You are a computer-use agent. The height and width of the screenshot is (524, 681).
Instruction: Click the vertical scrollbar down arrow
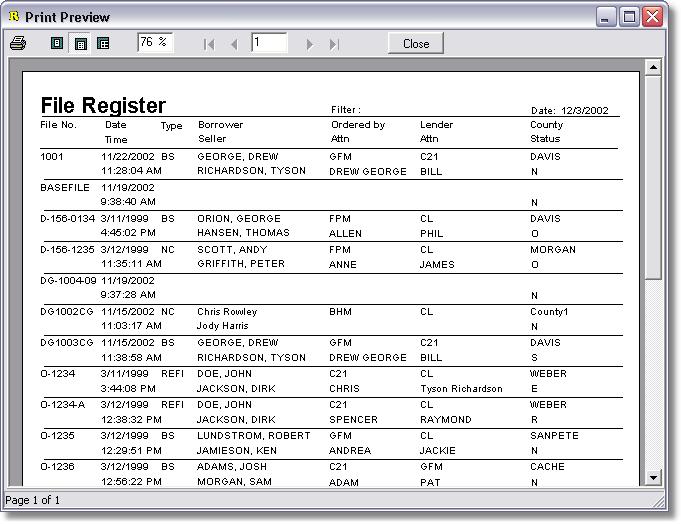click(x=653, y=478)
